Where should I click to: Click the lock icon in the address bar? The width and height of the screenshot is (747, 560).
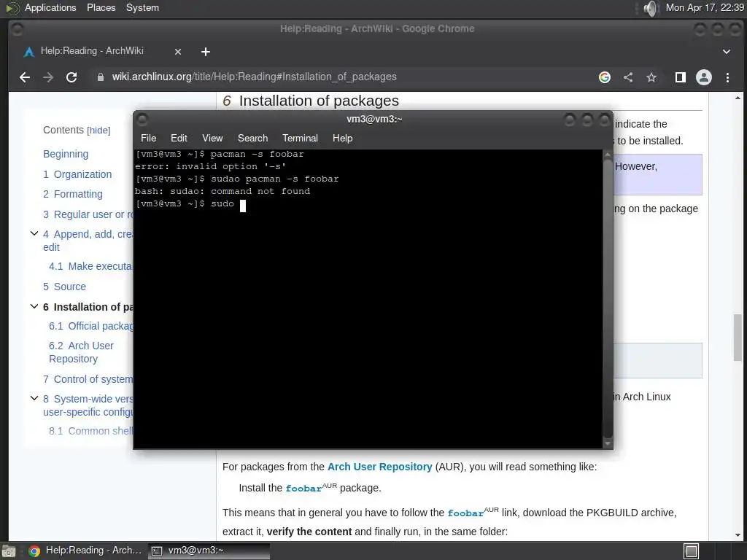pos(101,77)
